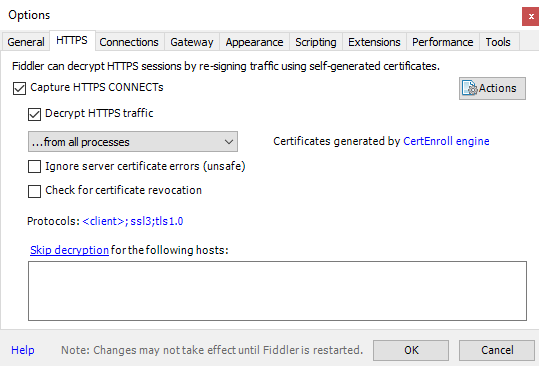Screen dimensions: 539x366
Task: Open the Connections tab
Action: (129, 42)
